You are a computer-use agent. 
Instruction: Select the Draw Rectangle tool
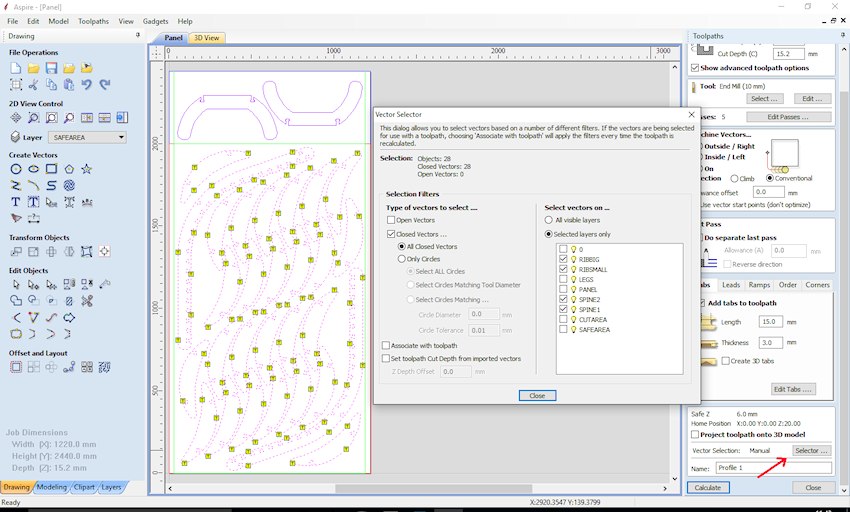51,169
